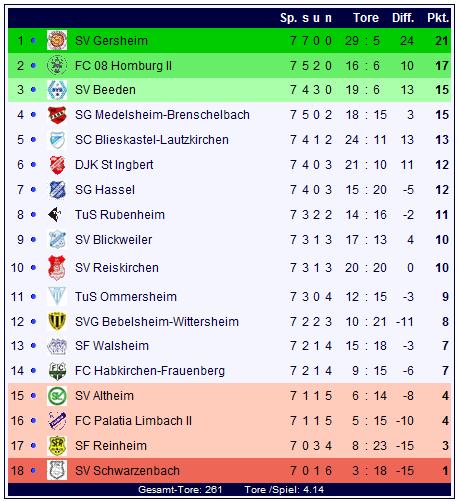Viewport: 458px width, 501px height.
Task: Click the Diff. column header
Action: (x=403, y=18)
